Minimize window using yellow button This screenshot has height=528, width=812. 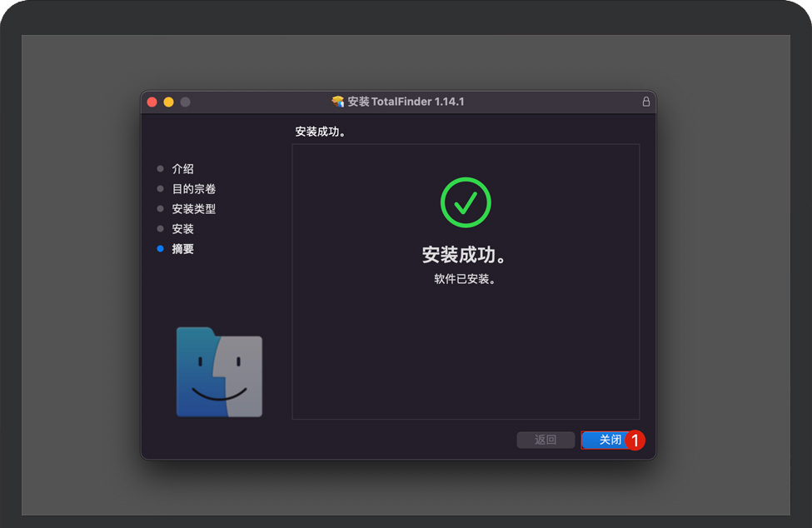(x=169, y=102)
